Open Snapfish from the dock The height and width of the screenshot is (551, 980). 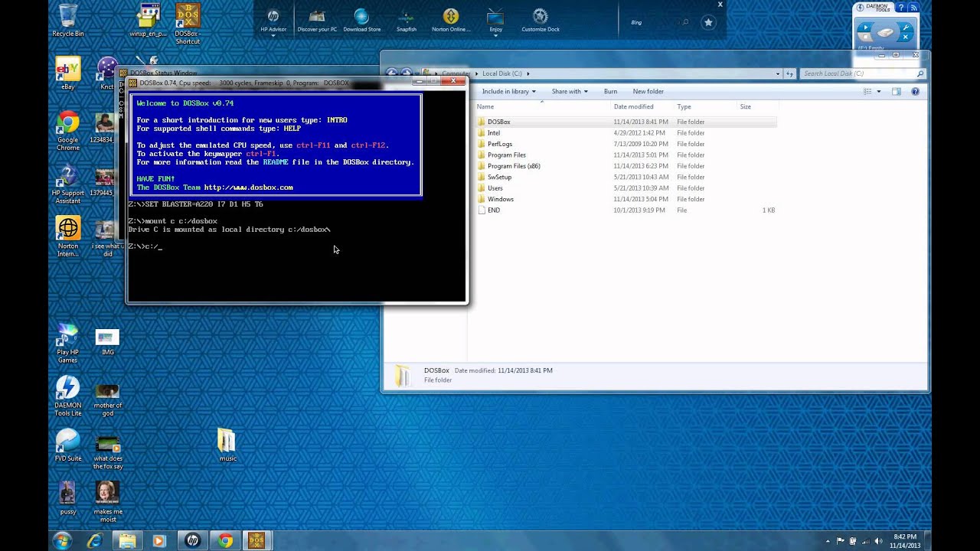tap(407, 21)
